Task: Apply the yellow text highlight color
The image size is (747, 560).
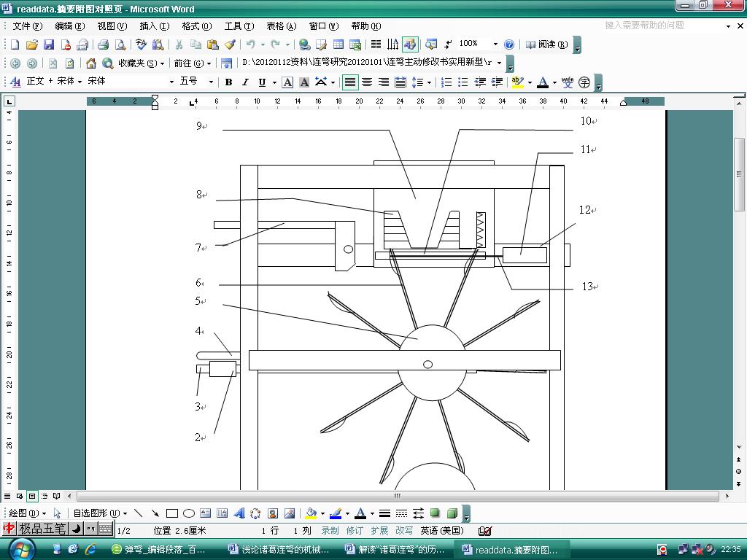Action: click(x=517, y=82)
